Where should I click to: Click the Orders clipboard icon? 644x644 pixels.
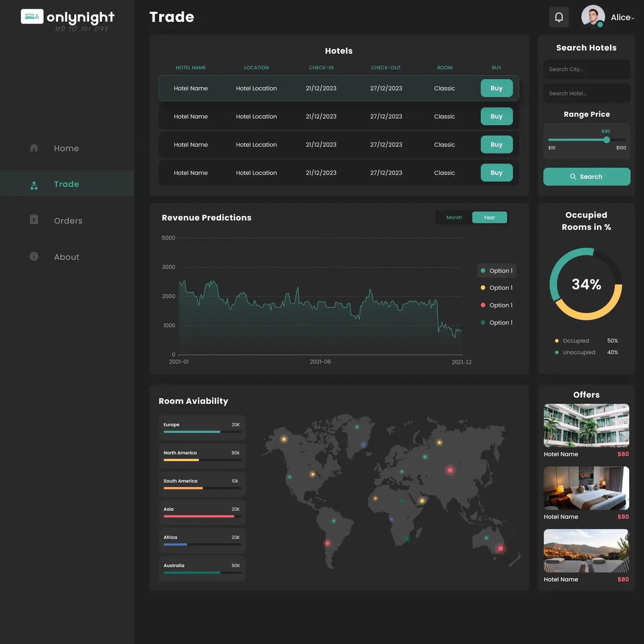(34, 220)
